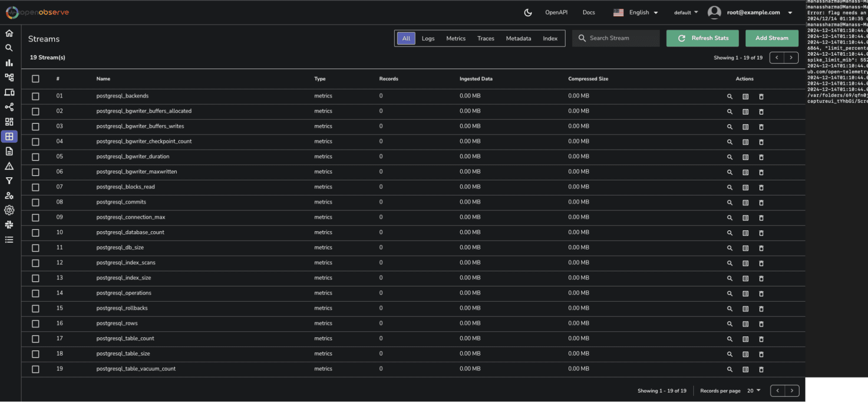
Task: Explore postgresql_commits with its search icon
Action: click(729, 203)
